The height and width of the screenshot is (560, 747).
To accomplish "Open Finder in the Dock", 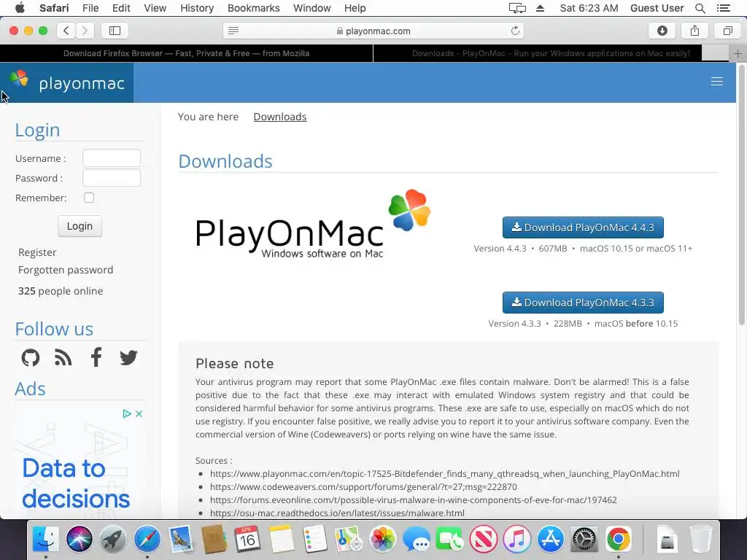I will (x=46, y=539).
